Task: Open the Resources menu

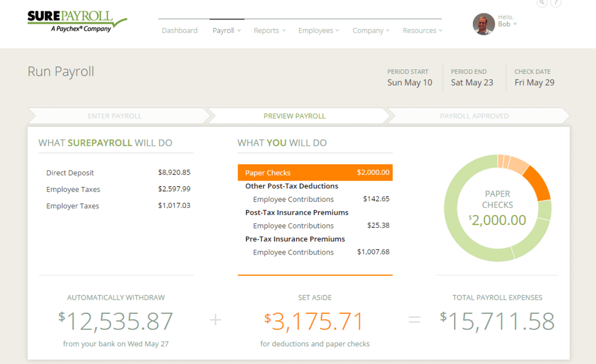Action: 422,30
